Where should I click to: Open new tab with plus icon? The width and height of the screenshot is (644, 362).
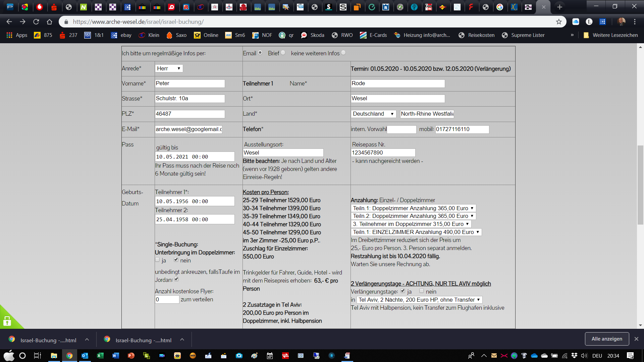(x=559, y=7)
